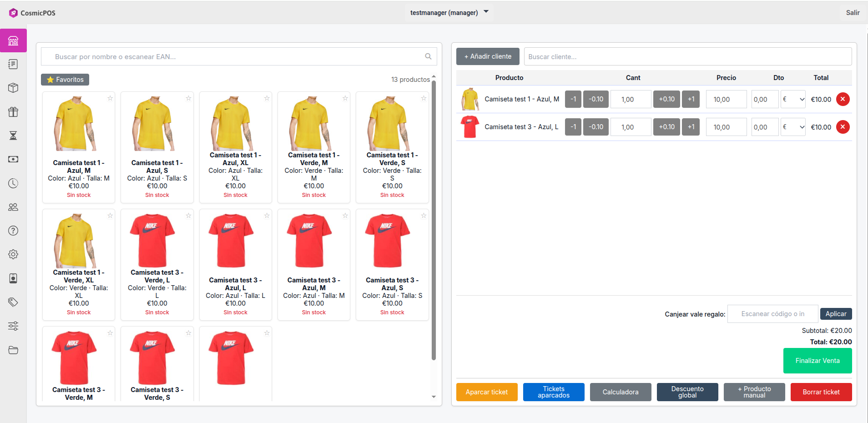Viewport: 868px width, 423px height.
Task: Click the product list vertical scrollbar
Action: point(434,218)
